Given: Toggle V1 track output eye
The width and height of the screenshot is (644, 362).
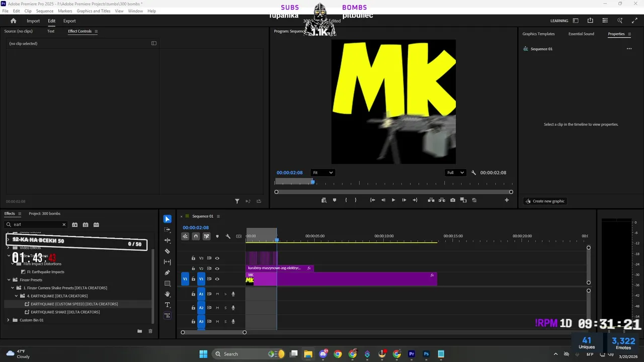Looking at the screenshot, I should pyautogui.click(x=217, y=279).
